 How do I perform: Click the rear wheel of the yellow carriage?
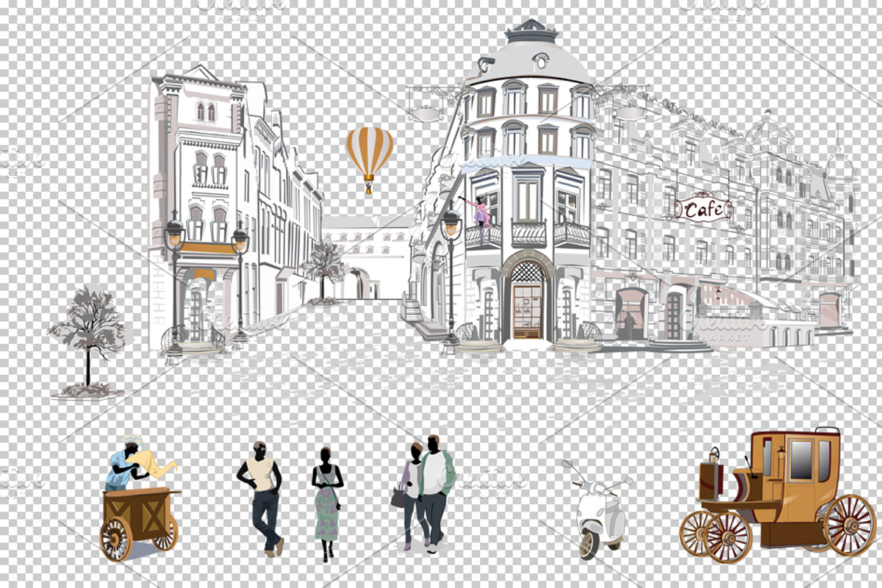coord(850,525)
